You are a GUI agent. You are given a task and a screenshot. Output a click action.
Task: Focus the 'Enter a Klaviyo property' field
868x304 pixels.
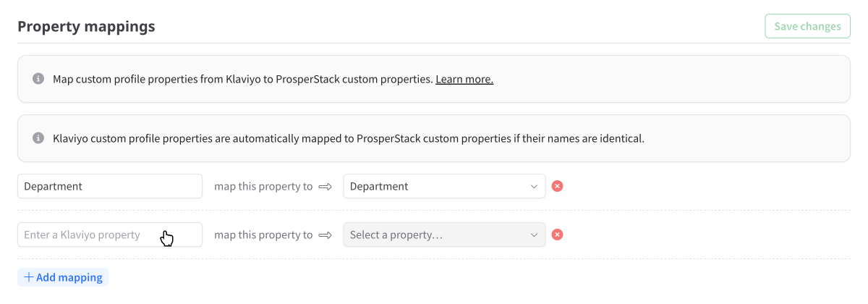pyautogui.click(x=110, y=235)
